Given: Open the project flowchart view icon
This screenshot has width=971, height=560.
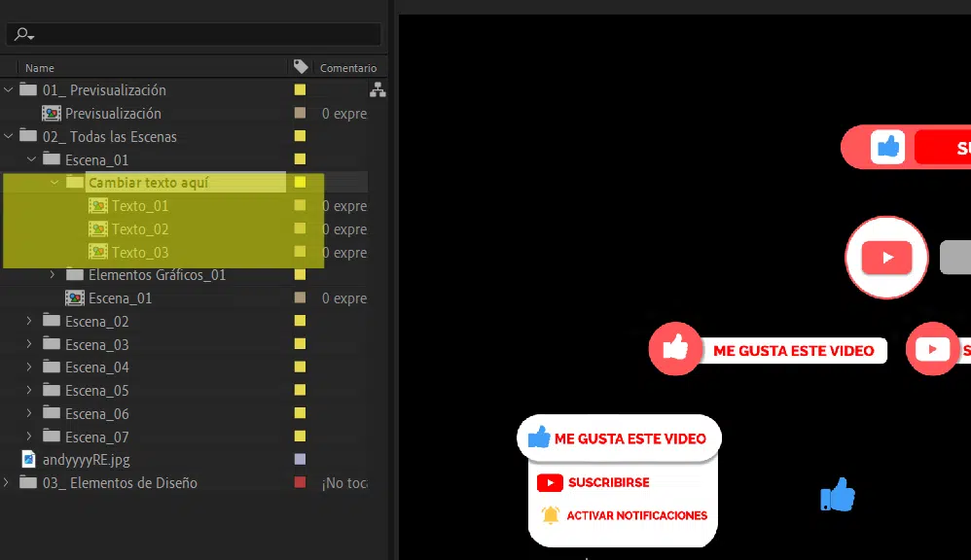Looking at the screenshot, I should pyautogui.click(x=378, y=89).
